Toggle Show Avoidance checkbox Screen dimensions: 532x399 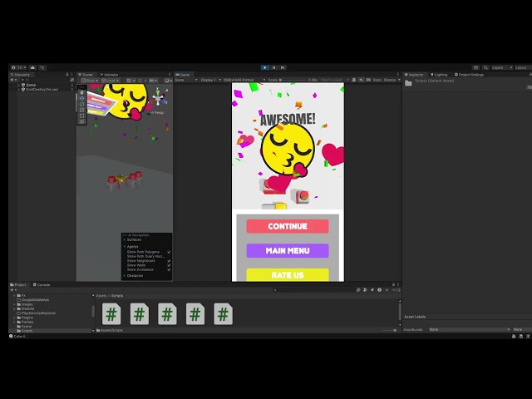tap(169, 269)
